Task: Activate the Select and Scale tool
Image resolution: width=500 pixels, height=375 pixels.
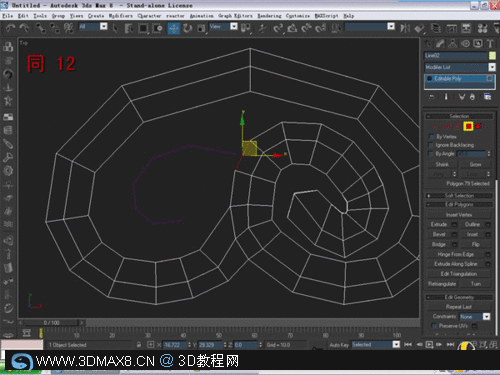Action: coord(201,28)
